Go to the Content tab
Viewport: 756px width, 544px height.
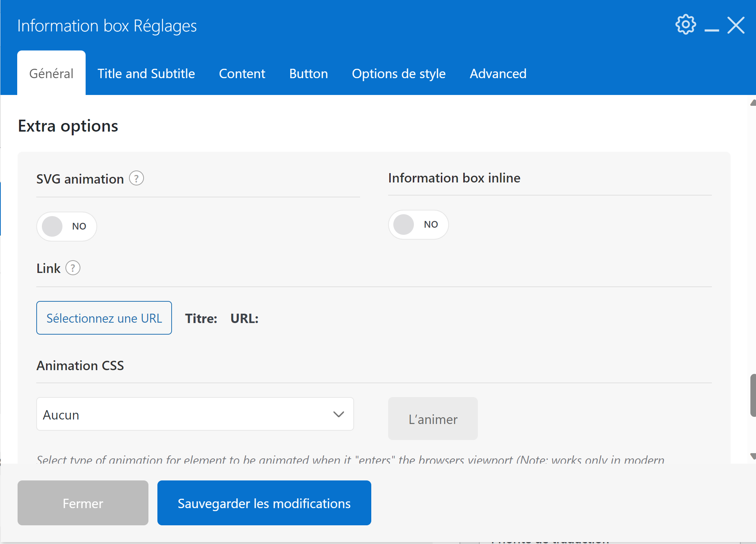point(242,73)
